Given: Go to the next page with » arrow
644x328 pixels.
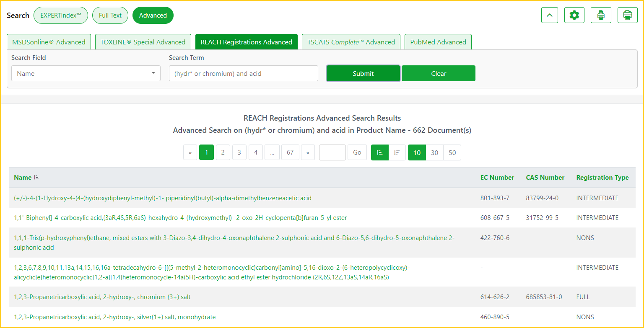Looking at the screenshot, I should [308, 152].
